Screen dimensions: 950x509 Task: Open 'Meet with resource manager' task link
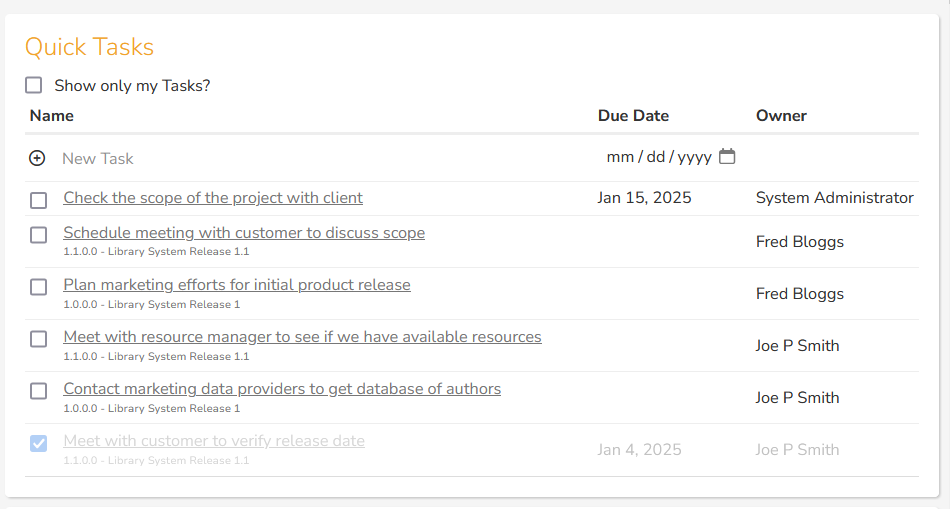[302, 337]
